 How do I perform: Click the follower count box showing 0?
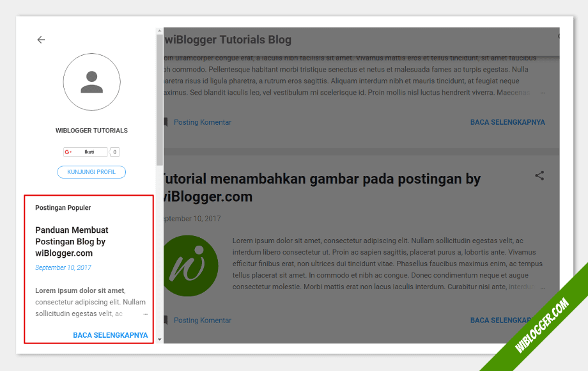coord(115,152)
